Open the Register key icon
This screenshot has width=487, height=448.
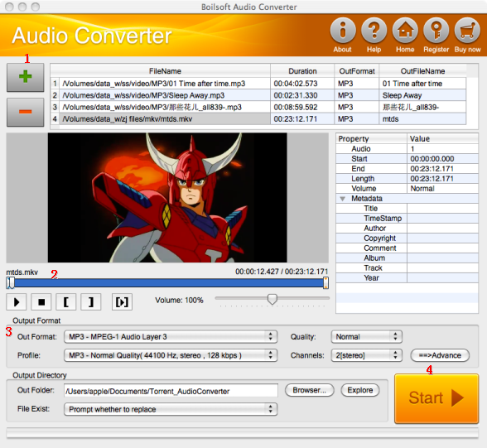436,31
